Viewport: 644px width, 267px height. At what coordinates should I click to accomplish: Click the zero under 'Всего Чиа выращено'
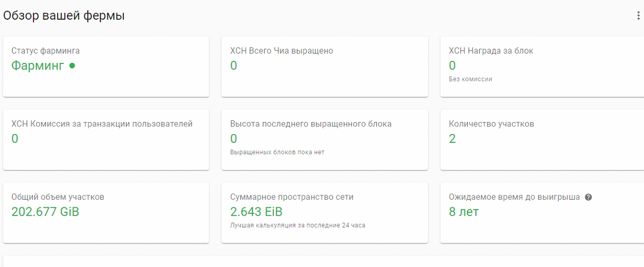point(234,66)
